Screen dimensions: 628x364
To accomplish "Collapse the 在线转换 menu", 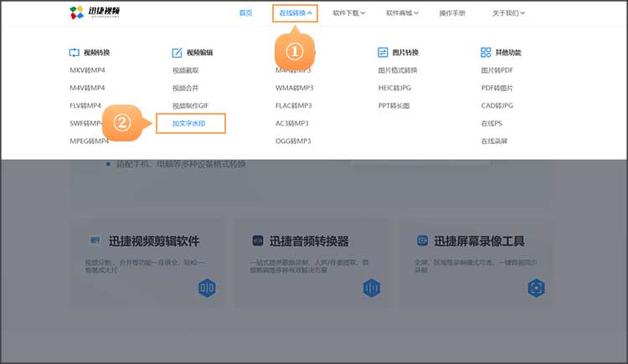I will pyautogui.click(x=296, y=13).
